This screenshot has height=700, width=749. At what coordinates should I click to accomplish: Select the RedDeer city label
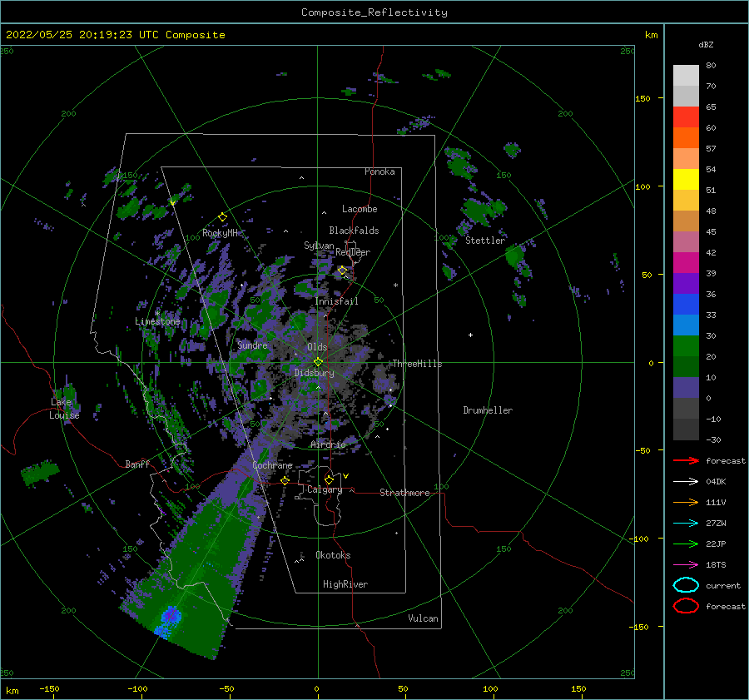(353, 252)
